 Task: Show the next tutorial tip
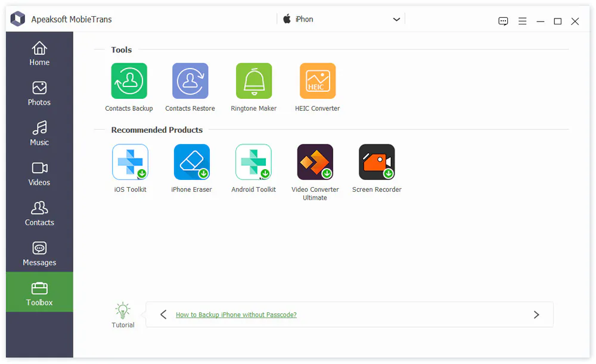click(x=536, y=315)
